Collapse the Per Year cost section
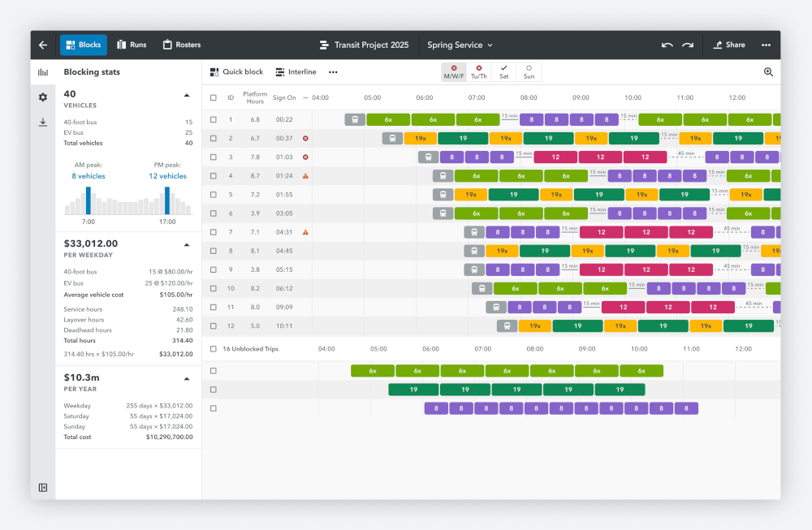812x530 pixels. (x=186, y=378)
